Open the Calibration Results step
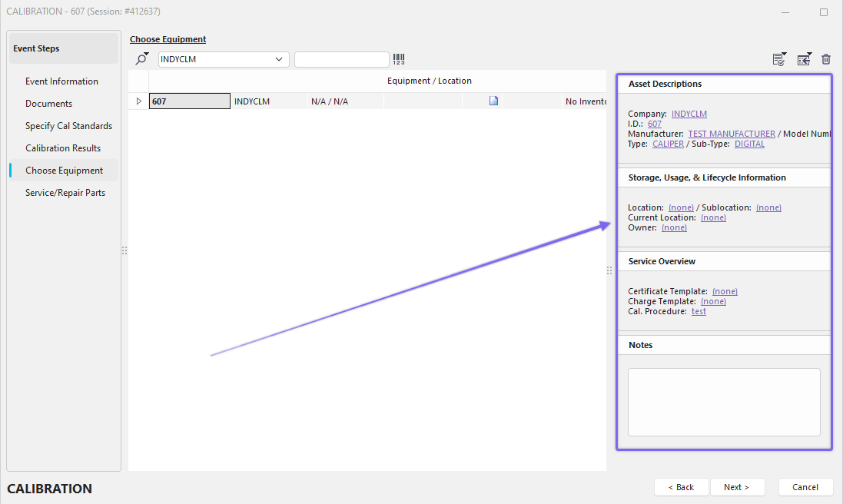This screenshot has width=843, height=504. click(63, 148)
